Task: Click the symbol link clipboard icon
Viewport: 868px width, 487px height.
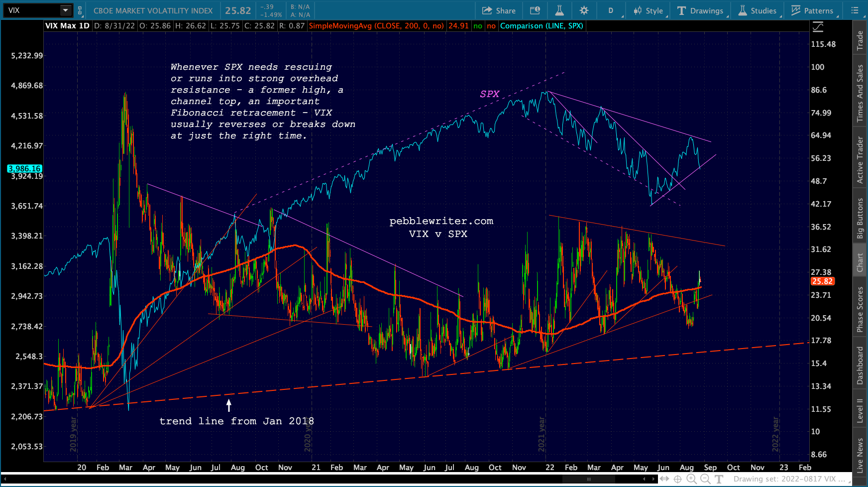Action: pyautogui.click(x=80, y=10)
